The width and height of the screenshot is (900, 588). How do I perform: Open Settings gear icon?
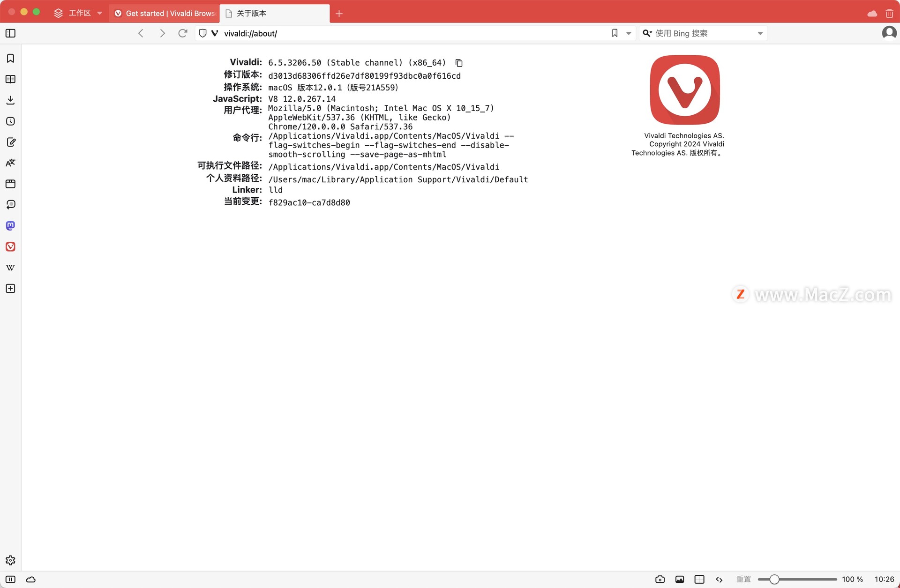(x=10, y=560)
